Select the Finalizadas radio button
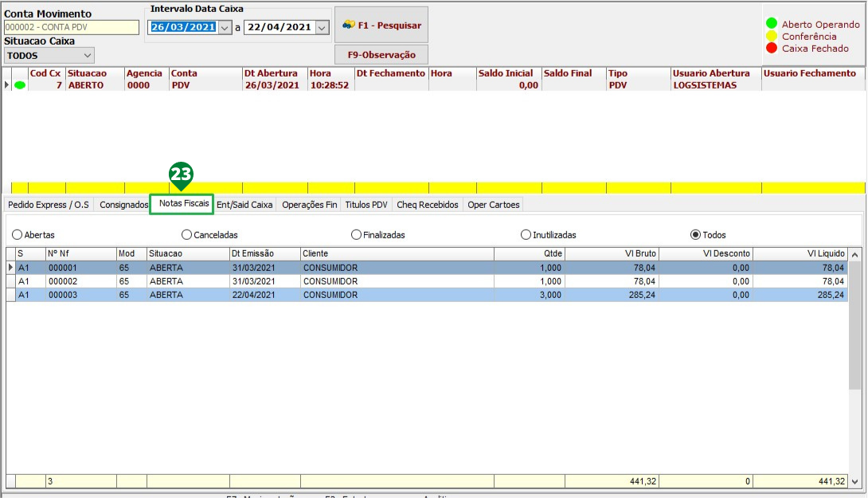The image size is (868, 498). (356, 235)
